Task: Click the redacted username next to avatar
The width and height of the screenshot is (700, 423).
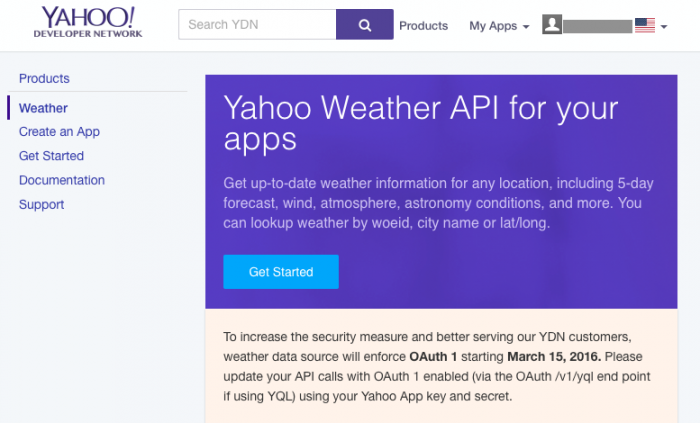Action: (597, 26)
